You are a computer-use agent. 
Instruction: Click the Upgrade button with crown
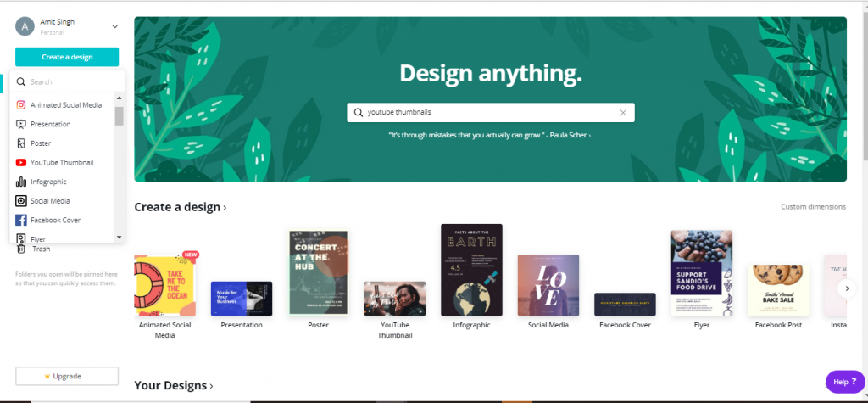coord(67,377)
